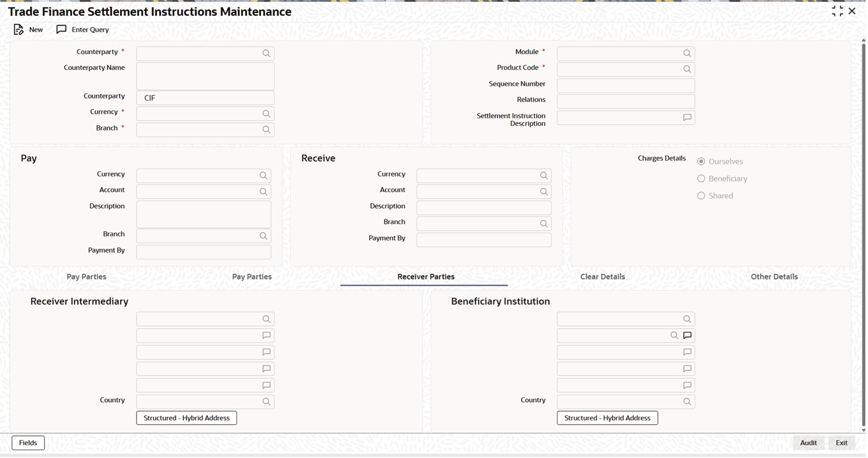Click the search icon in the second Beneficiary Institution field

674,336
